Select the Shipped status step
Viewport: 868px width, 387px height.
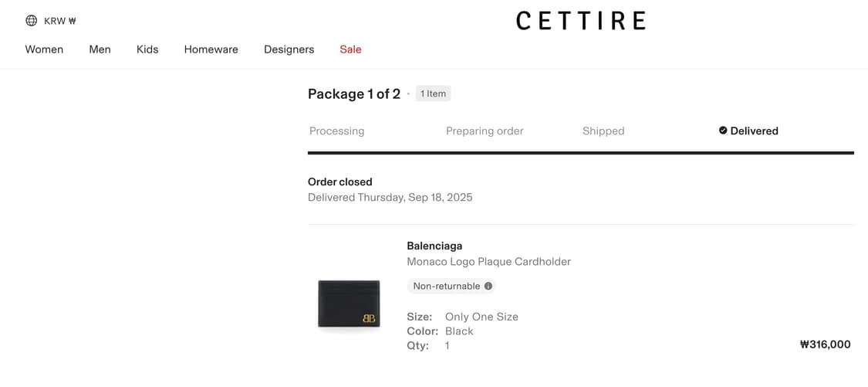(x=603, y=131)
